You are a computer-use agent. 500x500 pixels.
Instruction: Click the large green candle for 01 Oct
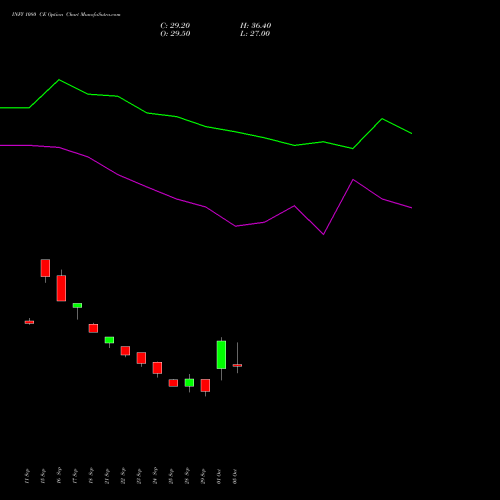221,355
